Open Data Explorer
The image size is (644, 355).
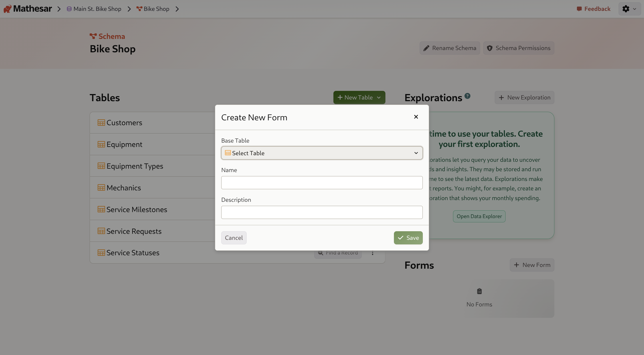coord(479,216)
